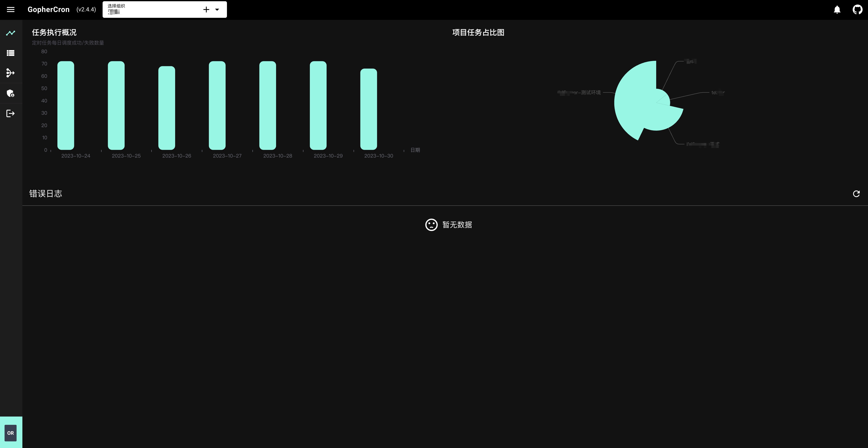This screenshot has height=448, width=868.
Task: Open the OR user avatar menu
Action: [10, 433]
